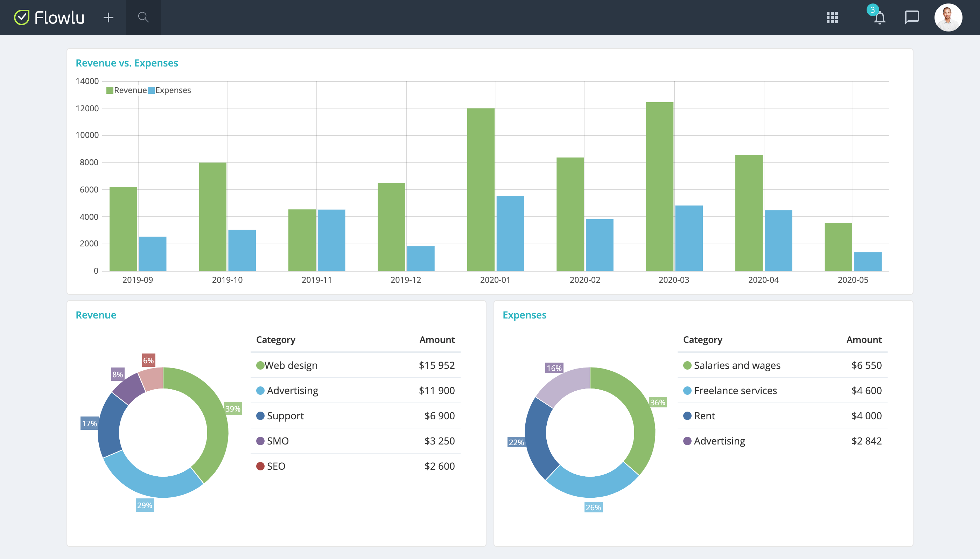Open the user profile avatar
Viewport: 980px width, 560px height.
pos(948,17)
